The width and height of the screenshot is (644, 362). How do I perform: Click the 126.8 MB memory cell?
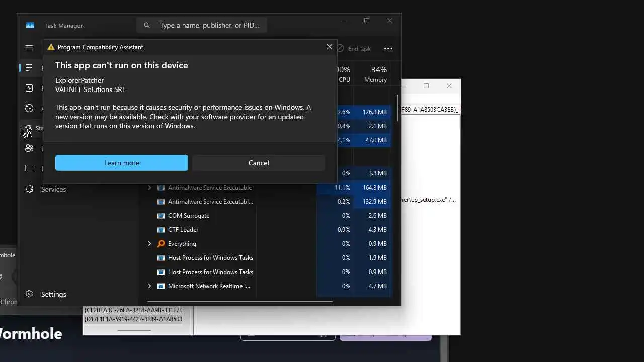click(372, 112)
